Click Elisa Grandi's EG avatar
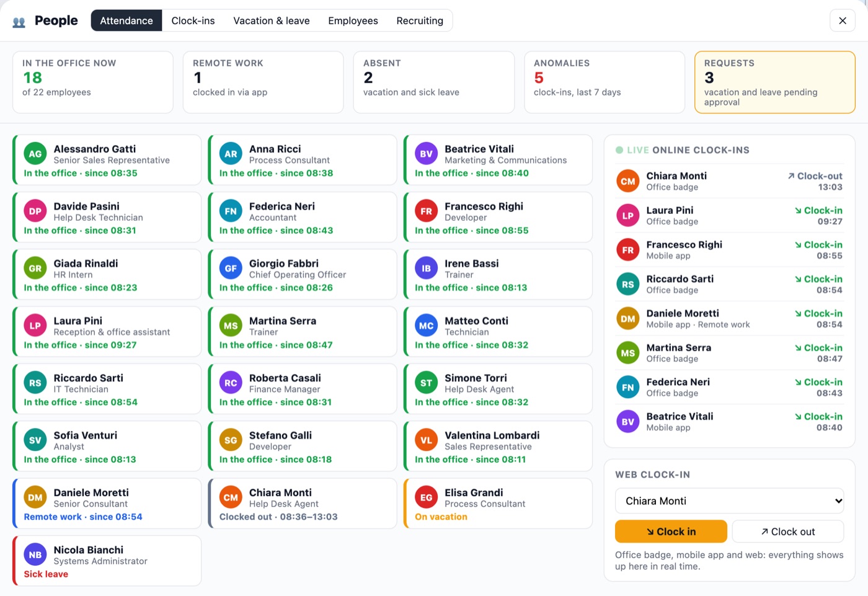The width and height of the screenshot is (868, 596). point(426,497)
